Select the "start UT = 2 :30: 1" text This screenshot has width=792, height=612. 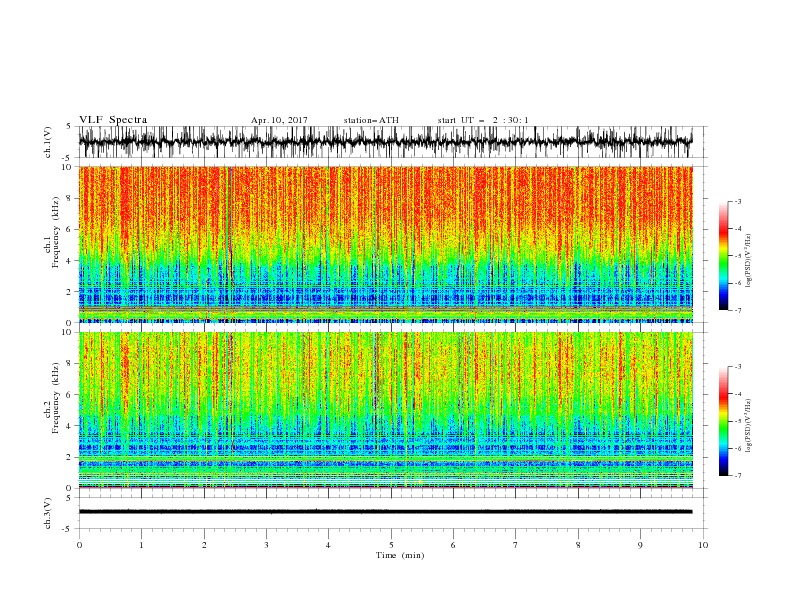coord(483,120)
